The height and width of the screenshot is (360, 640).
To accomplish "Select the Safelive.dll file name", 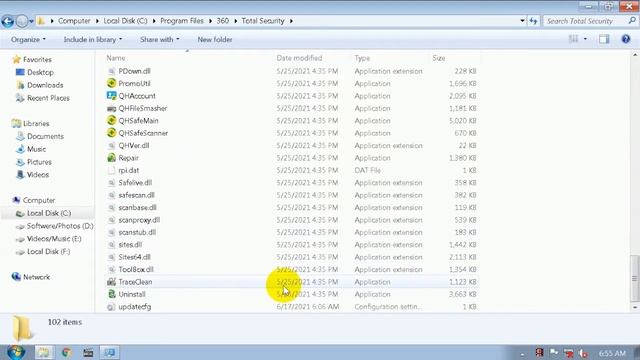I will 135,182.
